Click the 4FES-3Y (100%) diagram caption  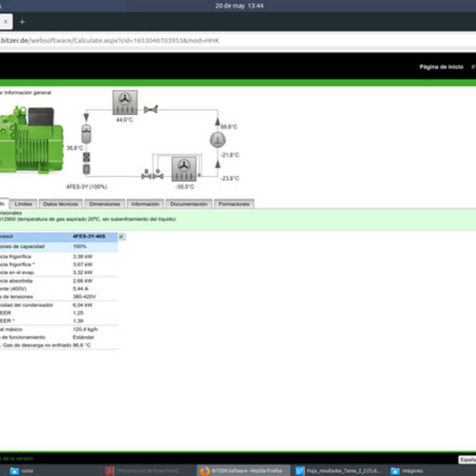click(87, 187)
